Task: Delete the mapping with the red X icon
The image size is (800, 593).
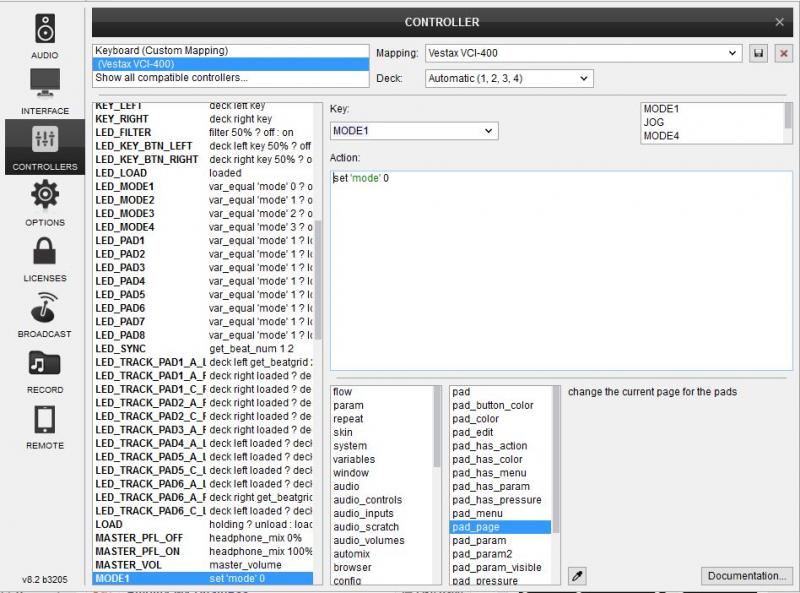Action: point(783,53)
